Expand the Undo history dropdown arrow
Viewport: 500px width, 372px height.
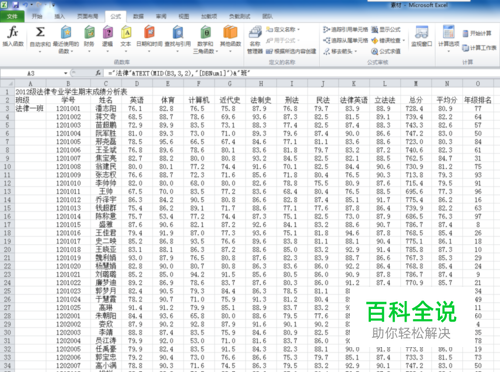click(x=32, y=5)
